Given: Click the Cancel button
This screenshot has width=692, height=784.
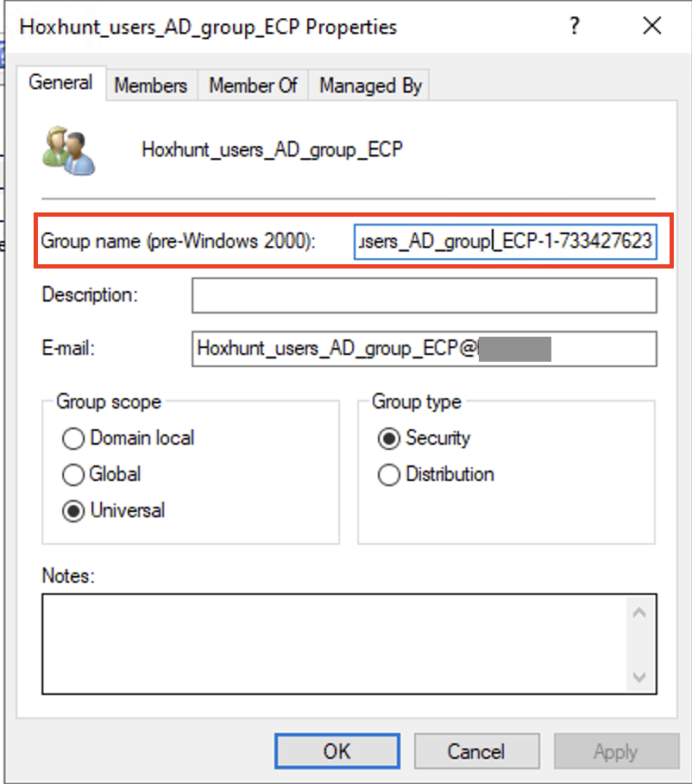Looking at the screenshot, I should [x=476, y=751].
